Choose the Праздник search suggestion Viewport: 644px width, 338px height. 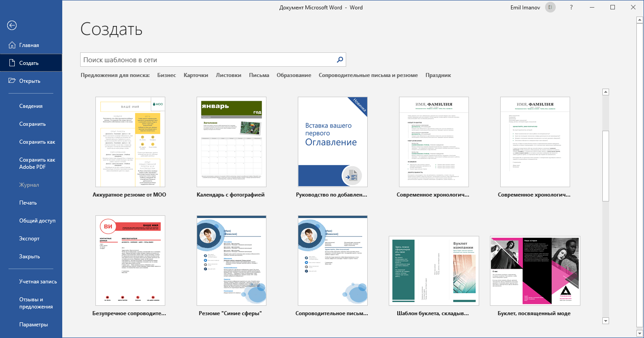438,75
